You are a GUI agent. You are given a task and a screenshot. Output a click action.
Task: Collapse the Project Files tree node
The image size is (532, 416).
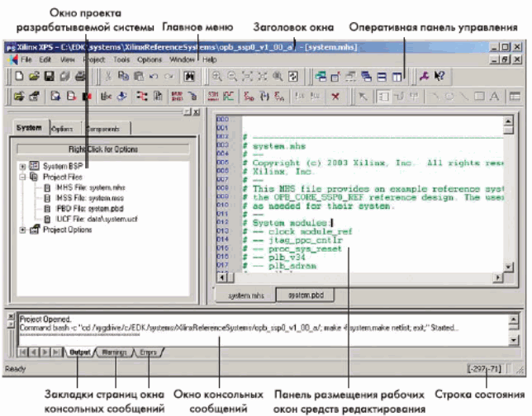[22, 177]
